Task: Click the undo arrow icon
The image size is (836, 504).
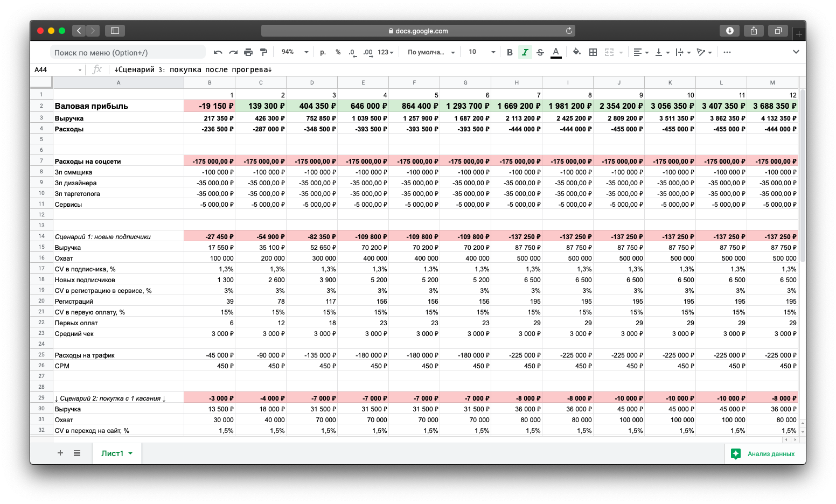Action: tap(218, 52)
